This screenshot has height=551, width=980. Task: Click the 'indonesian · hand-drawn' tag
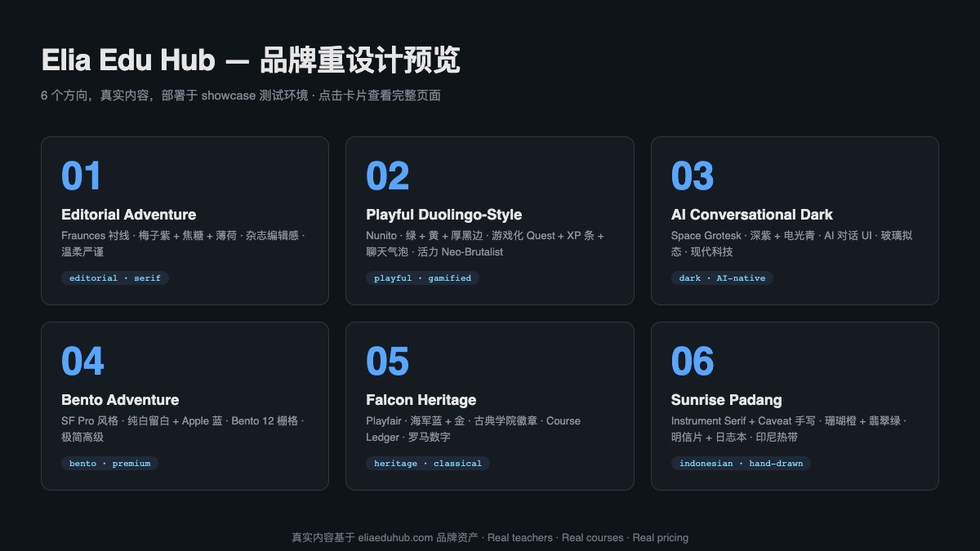(x=741, y=464)
